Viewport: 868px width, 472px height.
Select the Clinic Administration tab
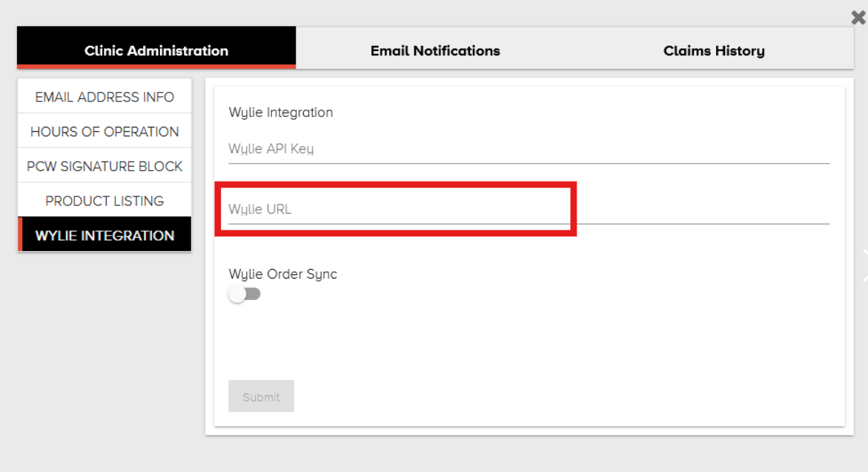point(156,50)
